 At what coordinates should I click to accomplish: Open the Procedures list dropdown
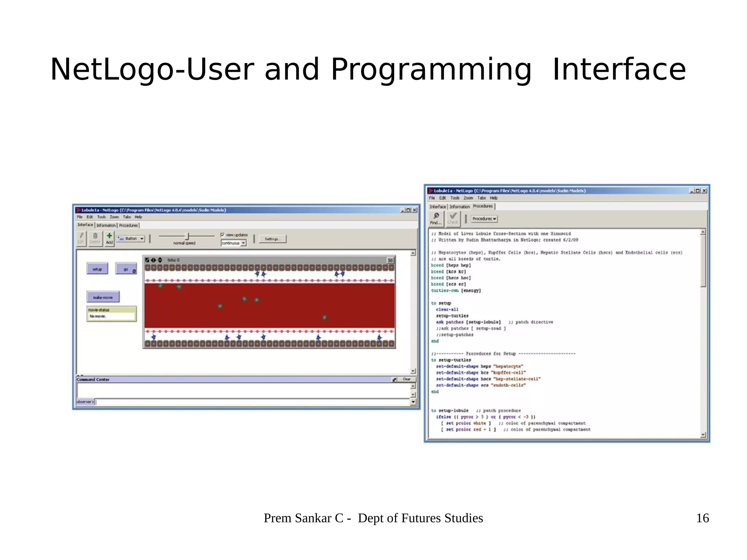(x=484, y=219)
